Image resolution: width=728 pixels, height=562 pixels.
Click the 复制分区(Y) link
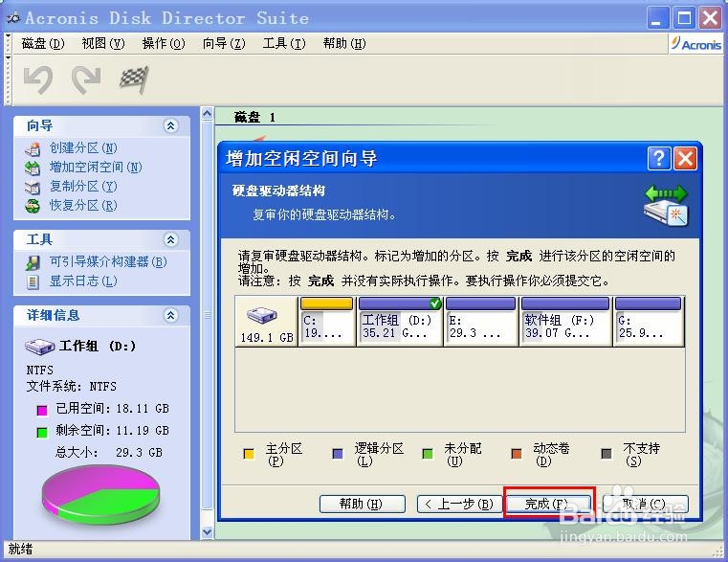click(x=83, y=187)
